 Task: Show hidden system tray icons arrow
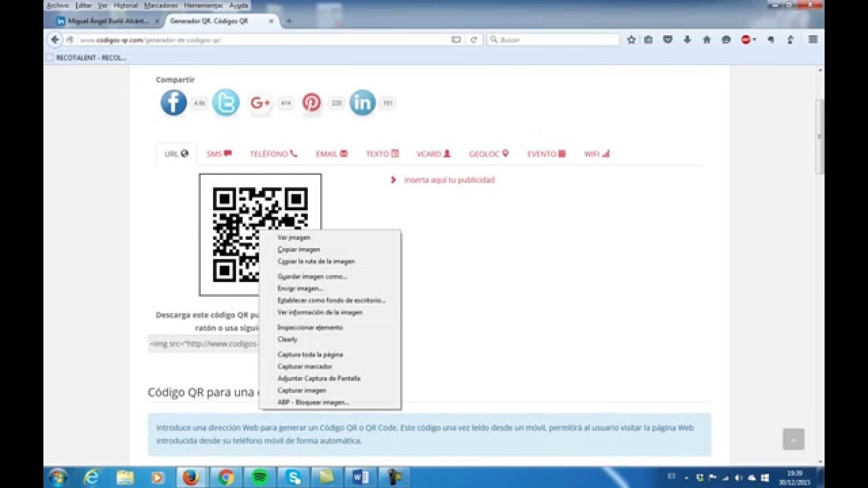pos(686,477)
